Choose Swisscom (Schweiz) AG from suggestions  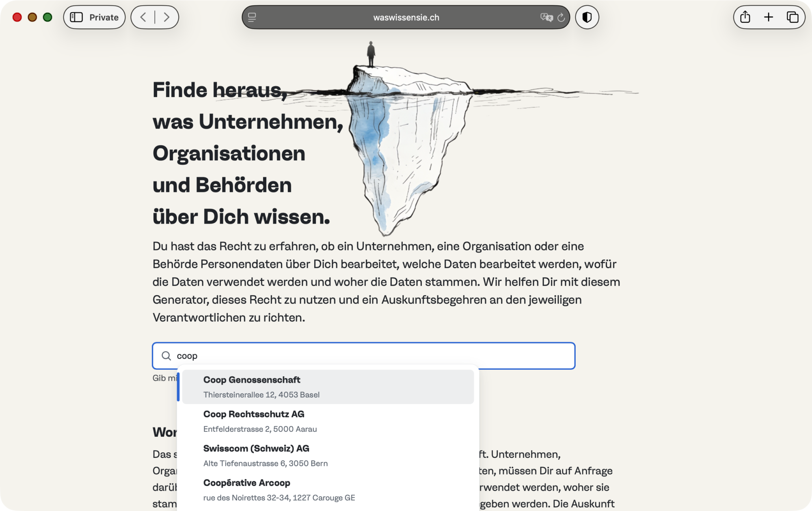(328, 455)
